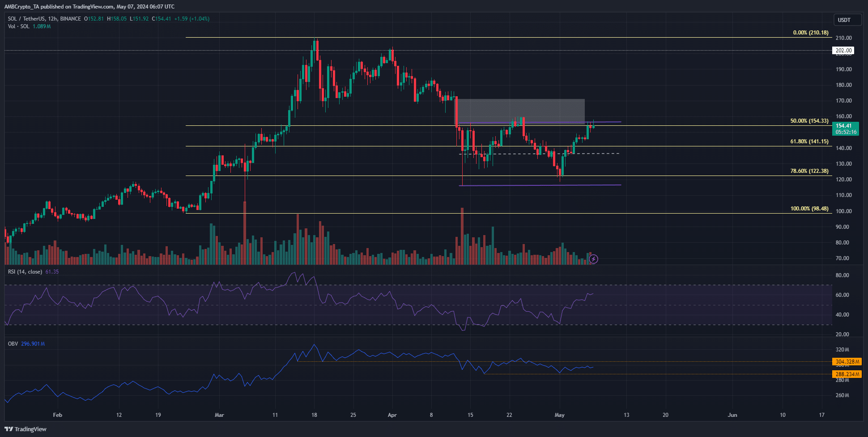
Task: Click the 210.00 price scale label
Action: (x=844, y=38)
